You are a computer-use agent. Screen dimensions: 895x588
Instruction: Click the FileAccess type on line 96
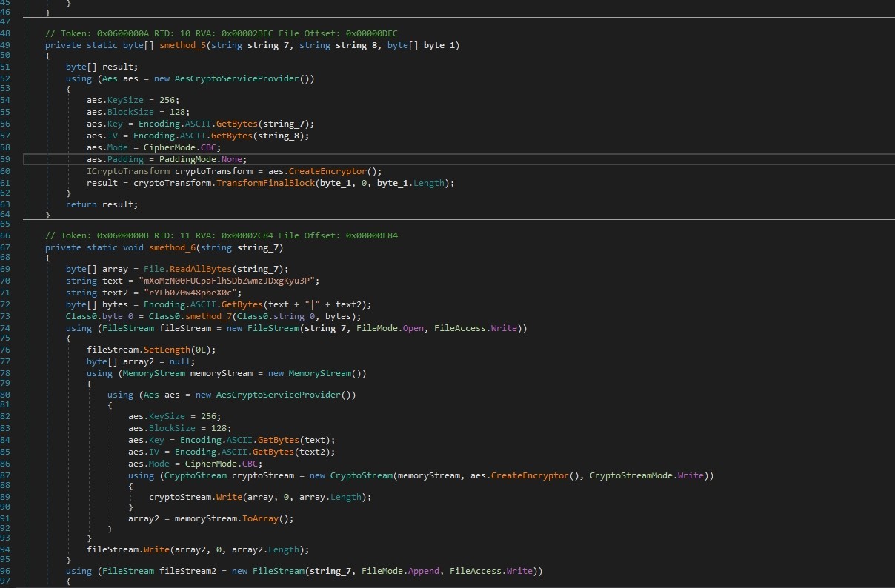click(475, 571)
